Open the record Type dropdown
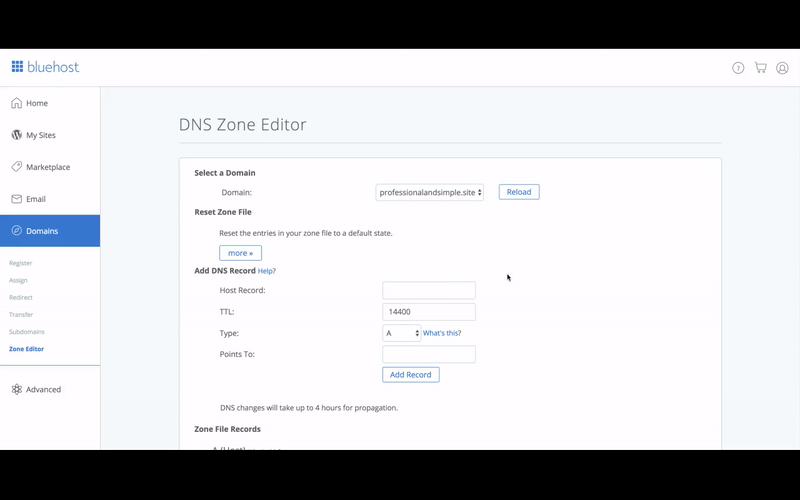The image size is (800, 500). pyautogui.click(x=402, y=333)
